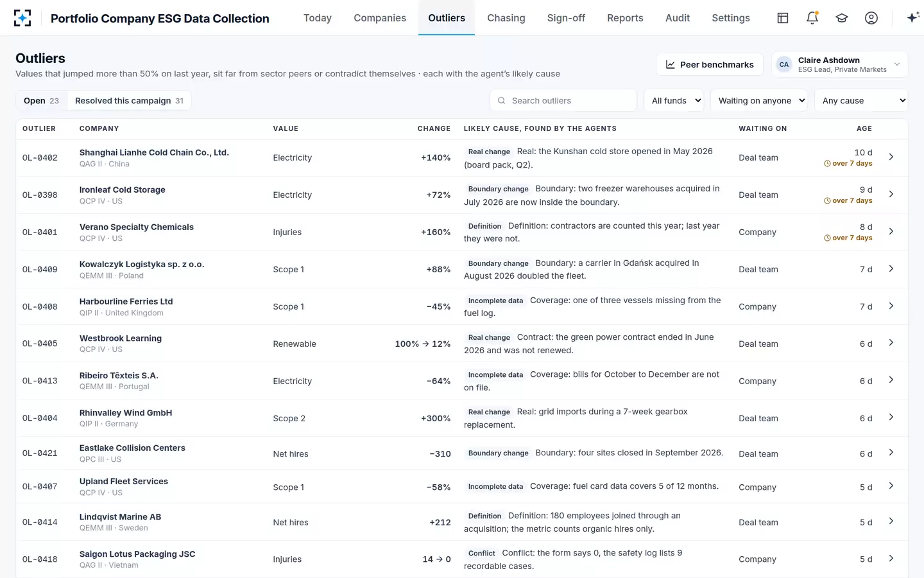Open the OL-0407 row chevron
924x578 pixels.
click(891, 486)
